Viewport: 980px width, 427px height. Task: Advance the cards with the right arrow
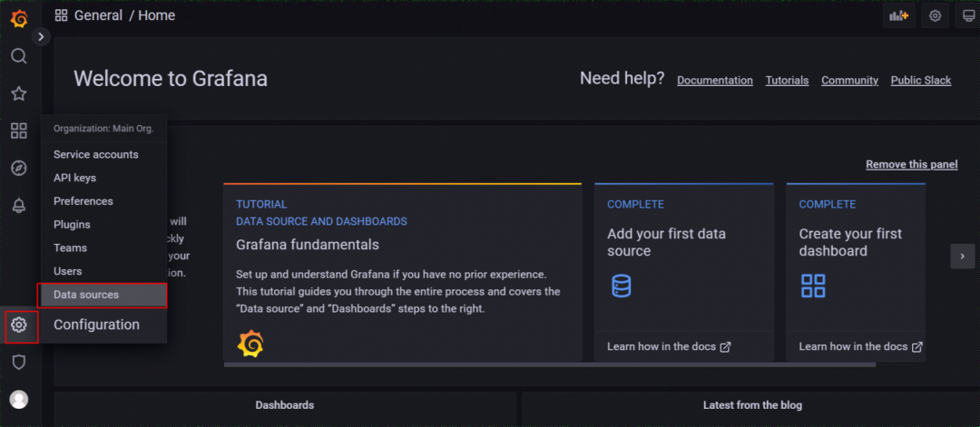point(963,256)
